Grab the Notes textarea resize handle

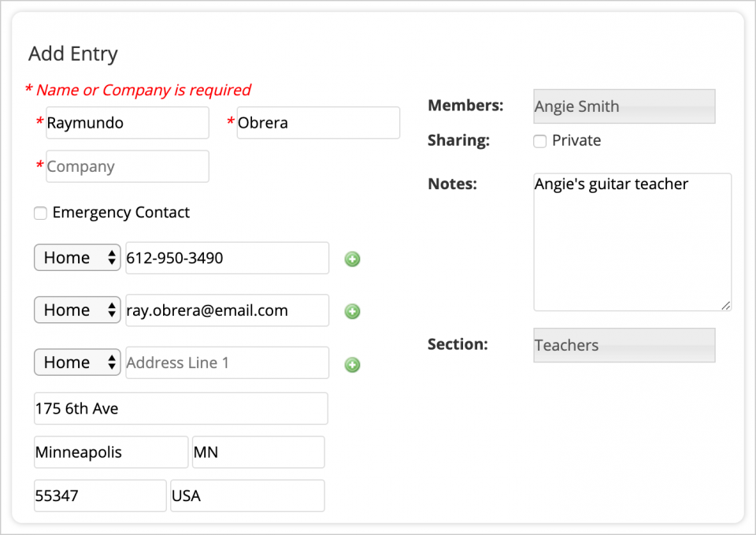(x=726, y=306)
